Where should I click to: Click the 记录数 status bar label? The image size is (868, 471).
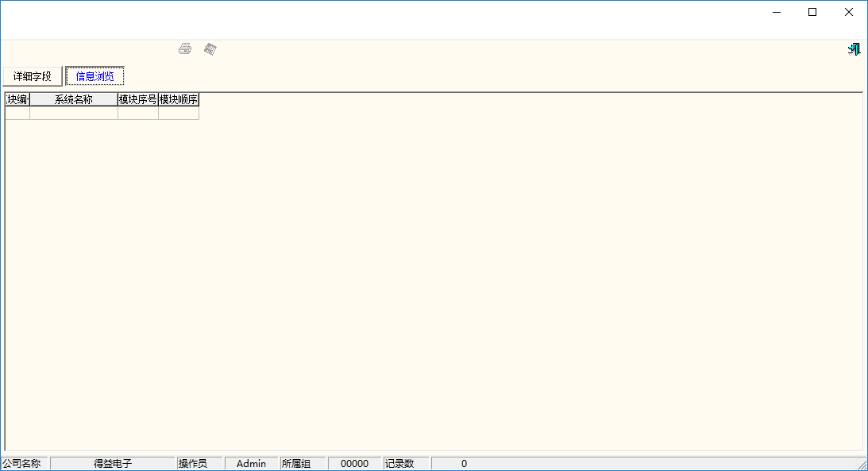point(399,464)
